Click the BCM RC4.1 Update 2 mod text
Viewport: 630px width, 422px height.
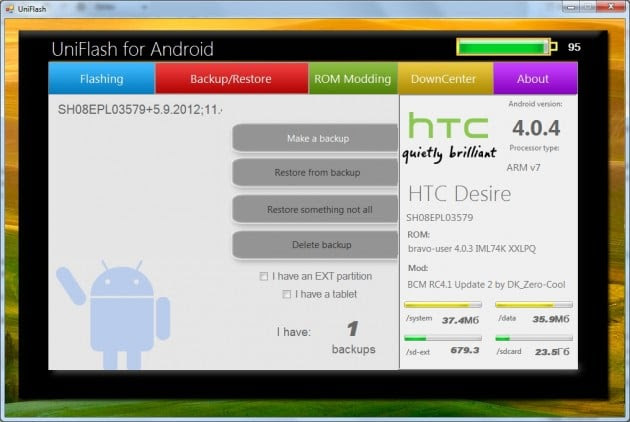click(x=486, y=285)
